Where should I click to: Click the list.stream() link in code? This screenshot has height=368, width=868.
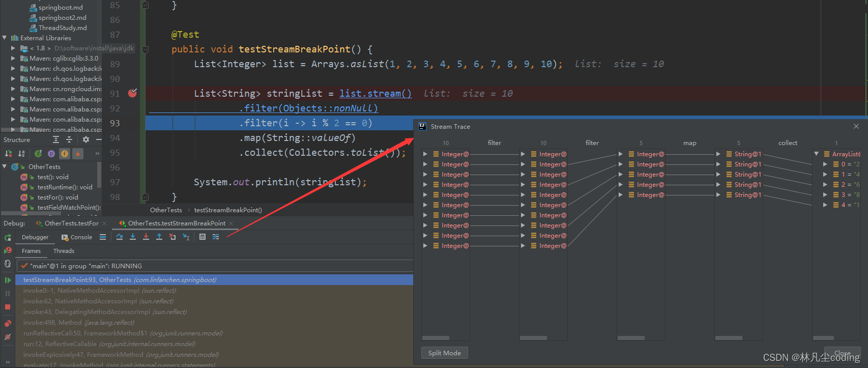(375, 93)
